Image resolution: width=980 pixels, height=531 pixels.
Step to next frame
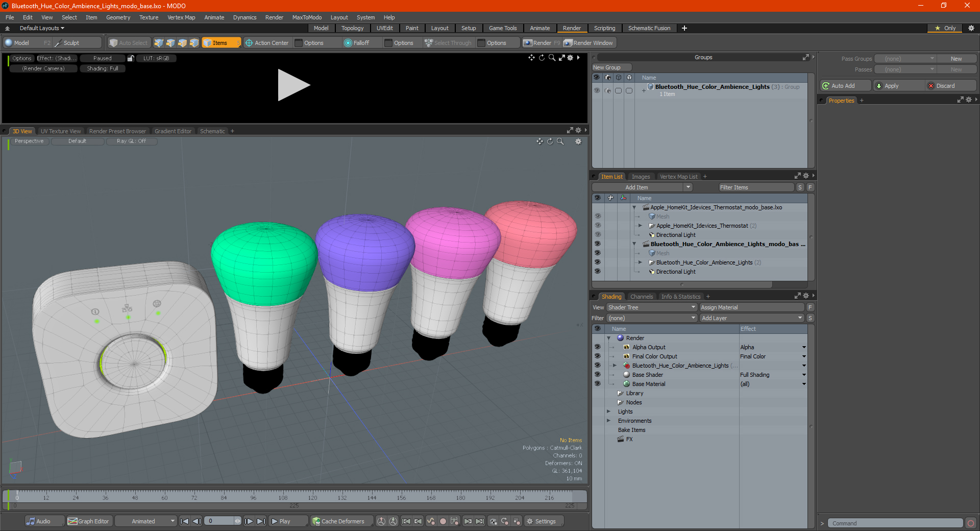pyautogui.click(x=249, y=521)
